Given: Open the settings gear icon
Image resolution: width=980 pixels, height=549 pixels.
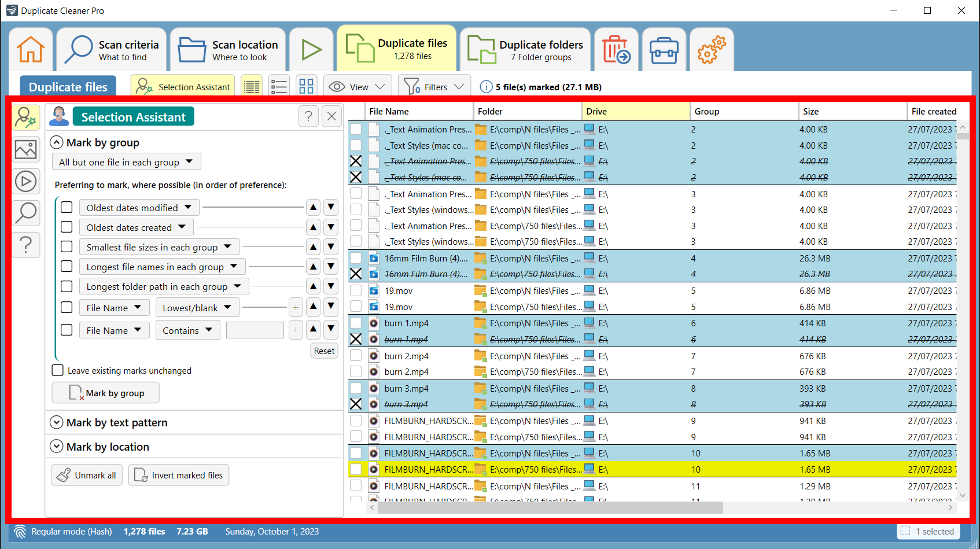Looking at the screenshot, I should click(x=711, y=49).
